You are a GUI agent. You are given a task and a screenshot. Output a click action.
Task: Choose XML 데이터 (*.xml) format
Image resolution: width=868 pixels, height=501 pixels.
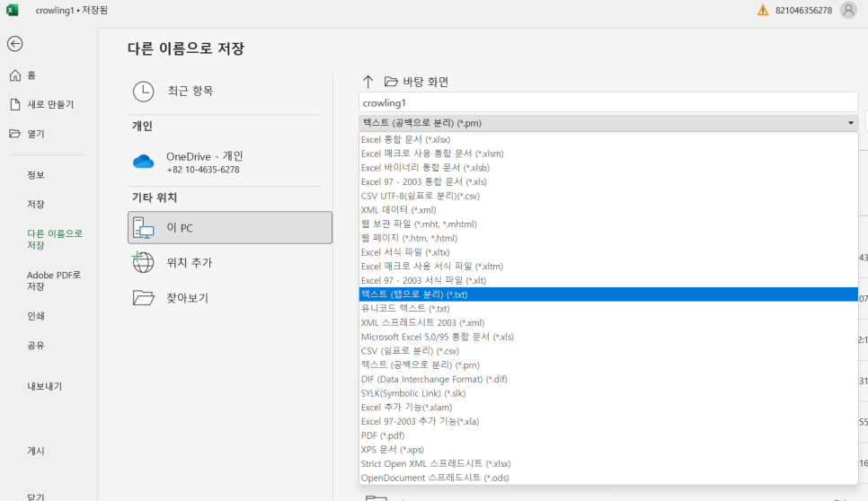click(x=608, y=210)
